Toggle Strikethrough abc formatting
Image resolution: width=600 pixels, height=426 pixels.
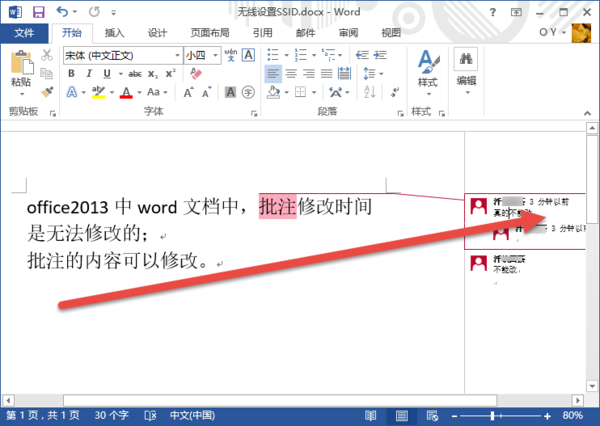click(135, 74)
